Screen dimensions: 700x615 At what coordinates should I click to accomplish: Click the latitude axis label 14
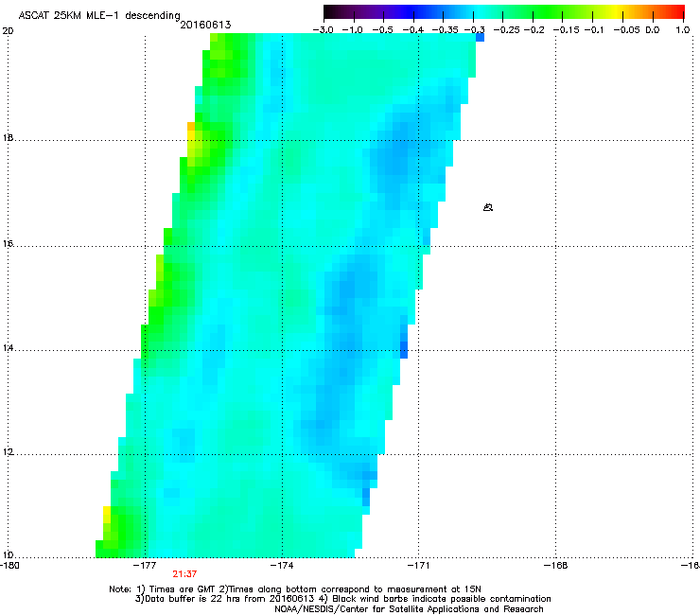point(8,348)
